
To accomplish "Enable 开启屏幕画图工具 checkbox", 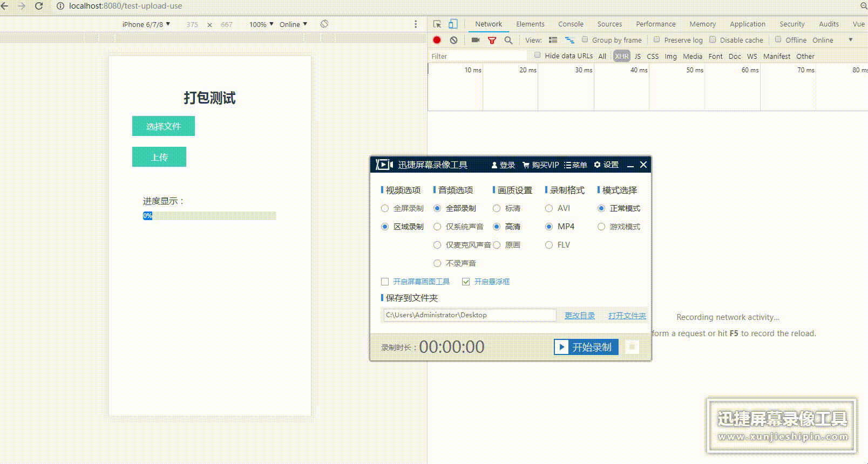I will (385, 282).
